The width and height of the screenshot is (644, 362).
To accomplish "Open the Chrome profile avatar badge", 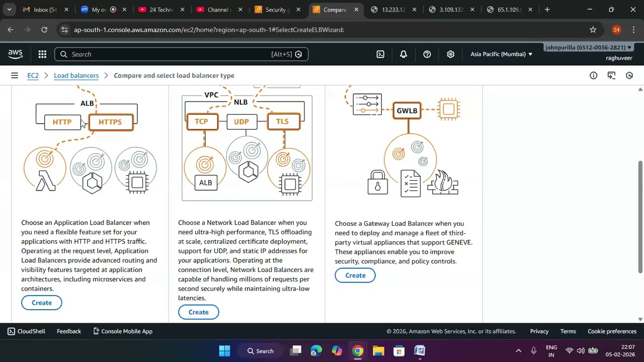I will 616,30.
